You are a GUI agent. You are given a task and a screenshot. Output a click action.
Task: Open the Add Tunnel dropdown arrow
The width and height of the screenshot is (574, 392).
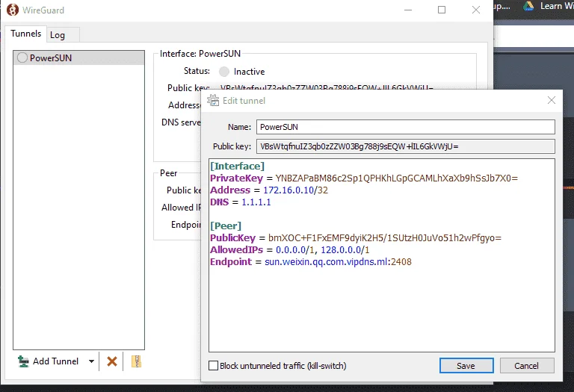tap(91, 361)
